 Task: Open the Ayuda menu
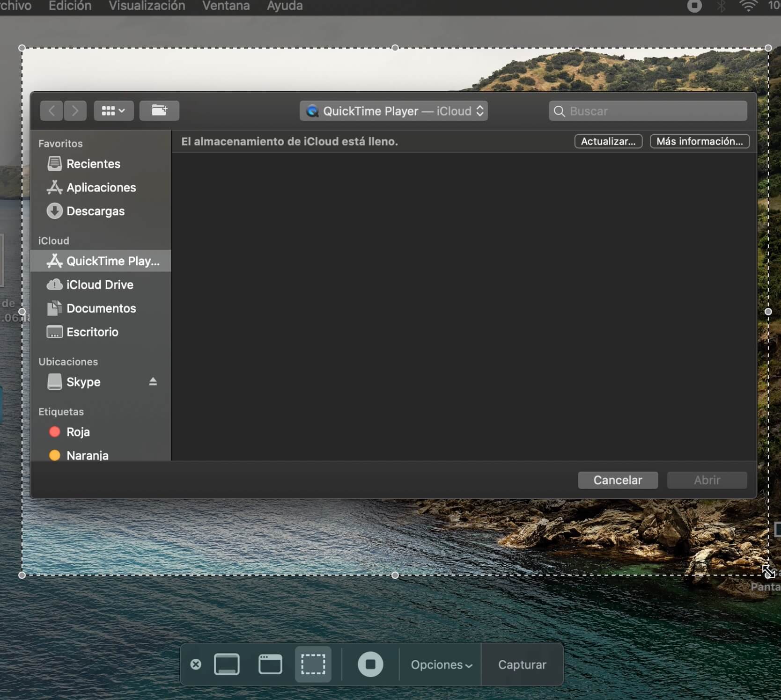[x=285, y=6]
